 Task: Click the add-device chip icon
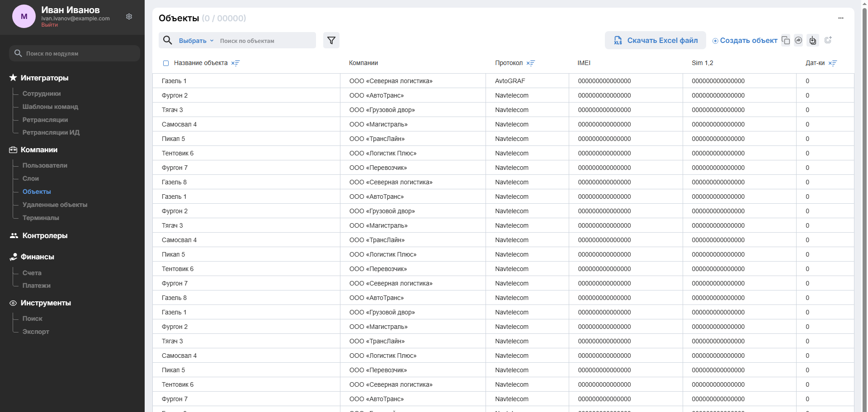tap(828, 40)
